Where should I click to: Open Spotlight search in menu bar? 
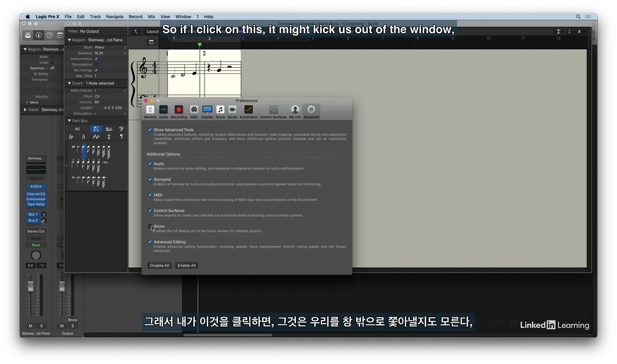coord(578,16)
